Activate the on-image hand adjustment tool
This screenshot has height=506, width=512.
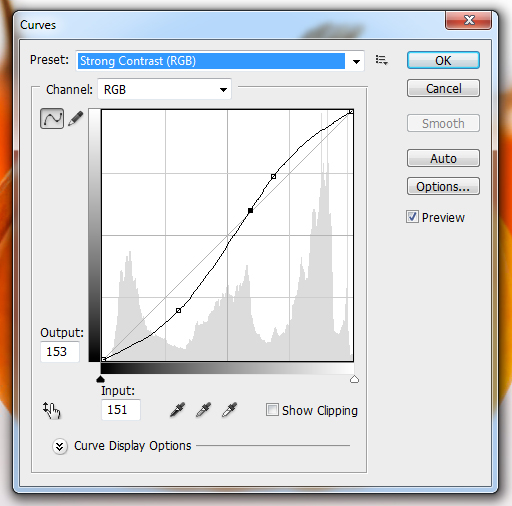pos(51,410)
